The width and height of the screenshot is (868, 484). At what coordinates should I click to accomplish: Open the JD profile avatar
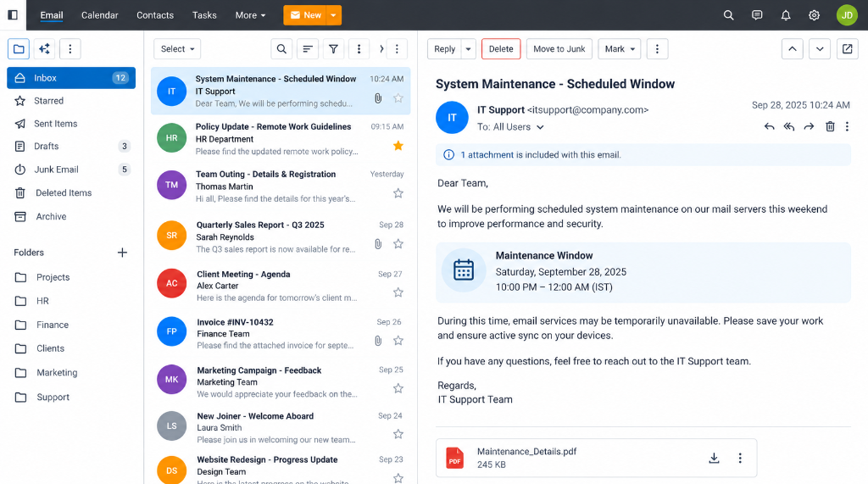(847, 15)
